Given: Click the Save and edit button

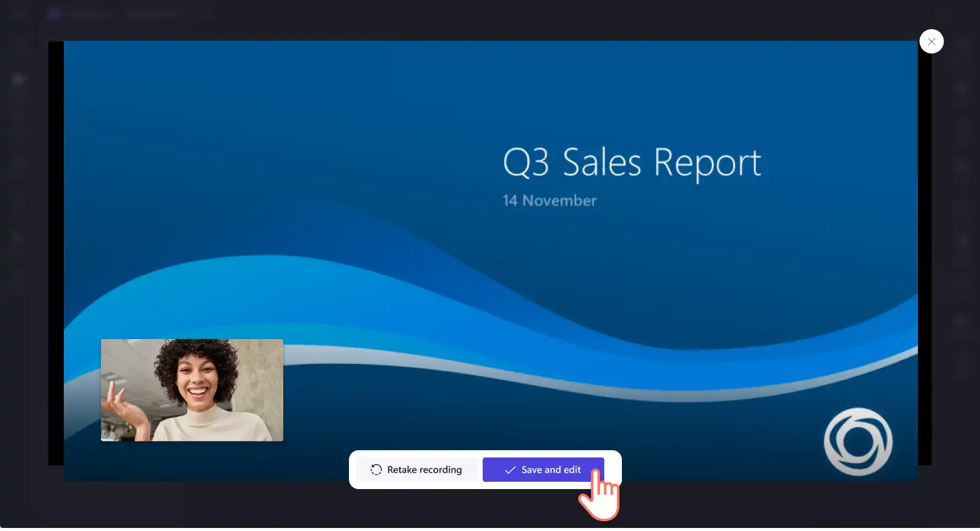Looking at the screenshot, I should 543,470.
